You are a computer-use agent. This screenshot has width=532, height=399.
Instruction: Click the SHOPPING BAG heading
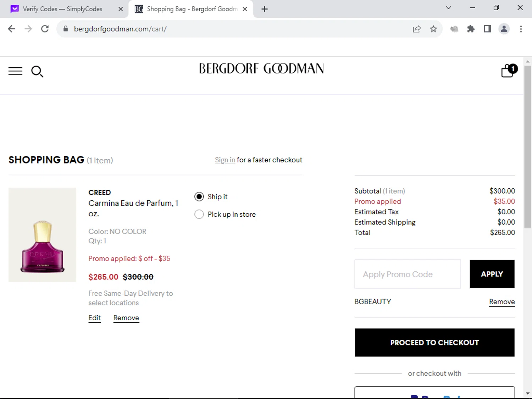pyautogui.click(x=46, y=160)
